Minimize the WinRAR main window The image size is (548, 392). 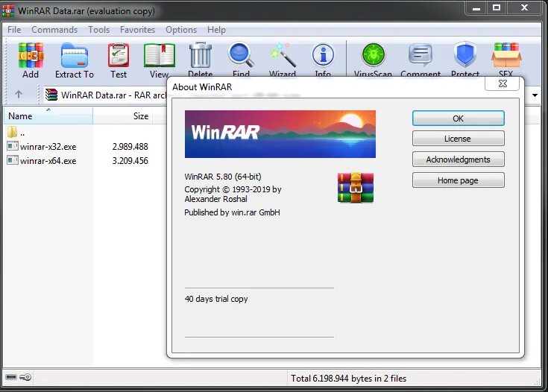[x=476, y=8]
